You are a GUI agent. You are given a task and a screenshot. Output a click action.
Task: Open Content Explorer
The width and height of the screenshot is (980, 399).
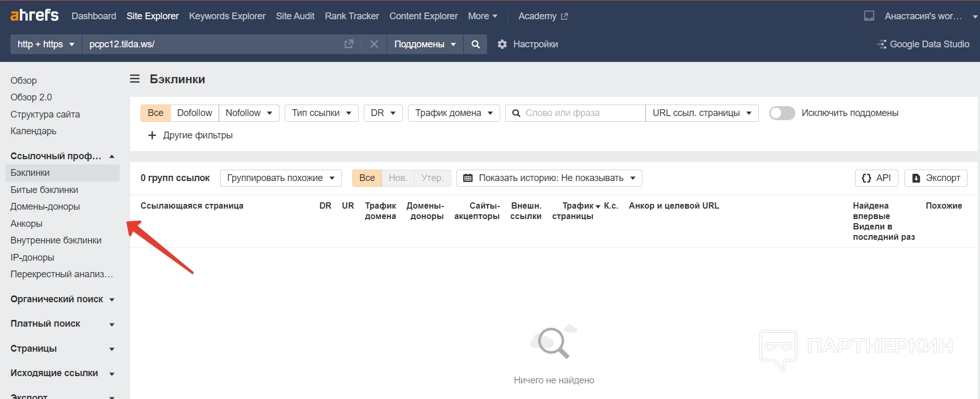tap(424, 16)
